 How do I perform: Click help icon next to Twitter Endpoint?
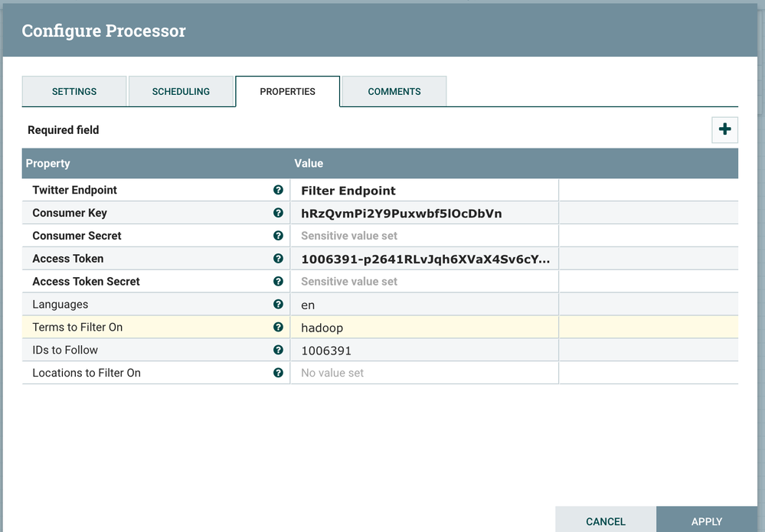pyautogui.click(x=278, y=190)
